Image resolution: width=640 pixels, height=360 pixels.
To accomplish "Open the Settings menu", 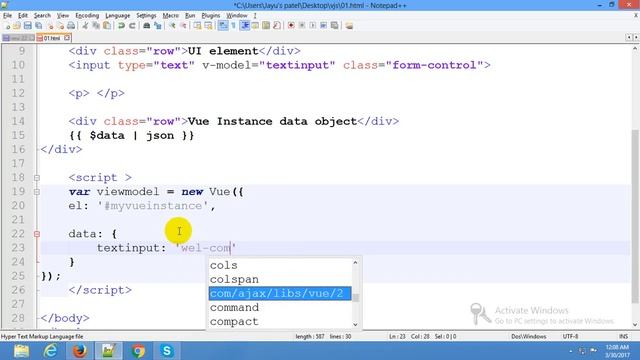I will tap(146, 16).
